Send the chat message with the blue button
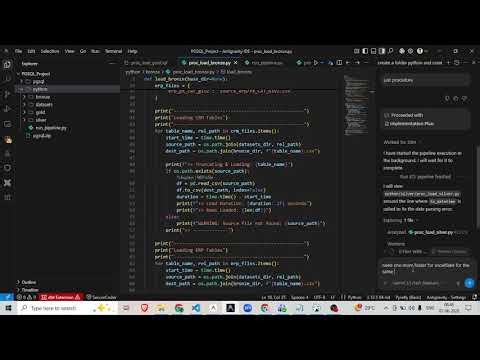 (x=469, y=283)
